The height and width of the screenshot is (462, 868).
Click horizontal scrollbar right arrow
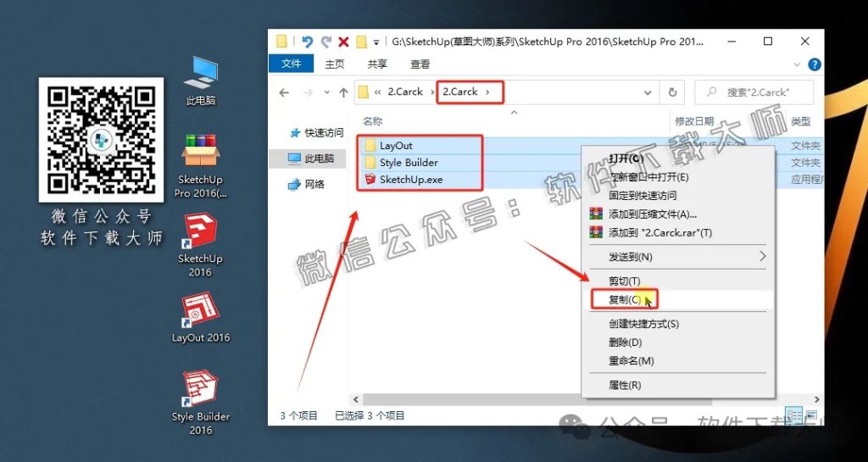pyautogui.click(x=817, y=399)
